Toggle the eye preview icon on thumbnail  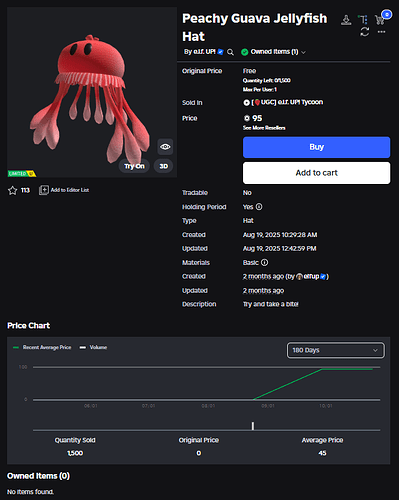(165, 147)
